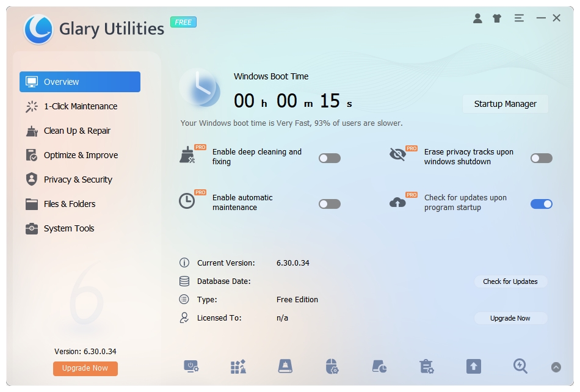Image resolution: width=580 pixels, height=392 pixels.
Task: Go to Privacy & Security section
Action: (78, 180)
